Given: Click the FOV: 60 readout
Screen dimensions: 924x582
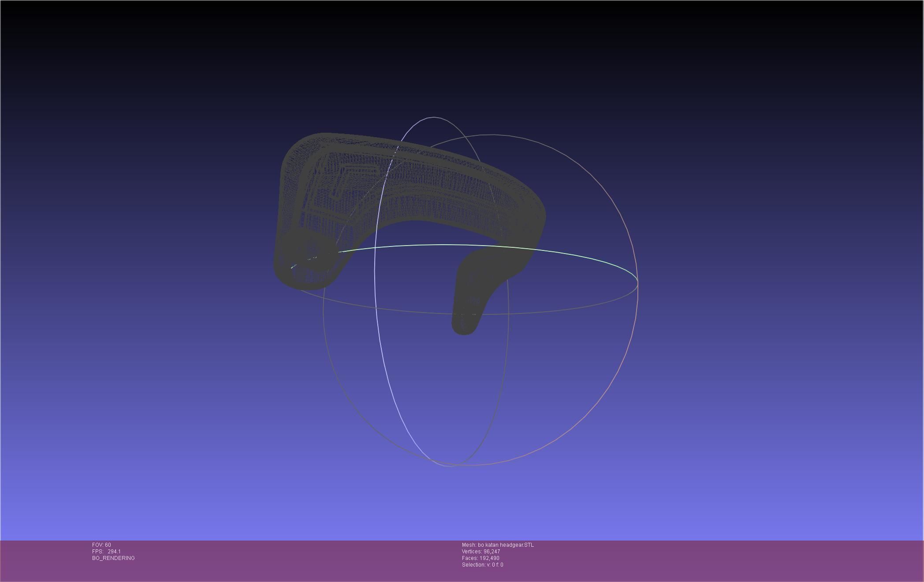Looking at the screenshot, I should click(x=101, y=545).
